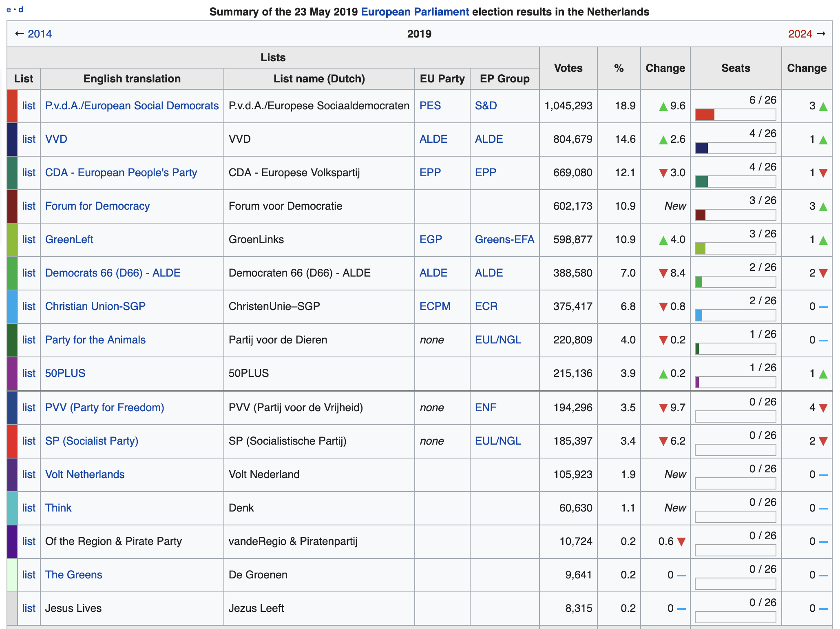The width and height of the screenshot is (840, 629).
Task: Click blue dash in Christian Union-SGP seats change
Action: tap(823, 307)
